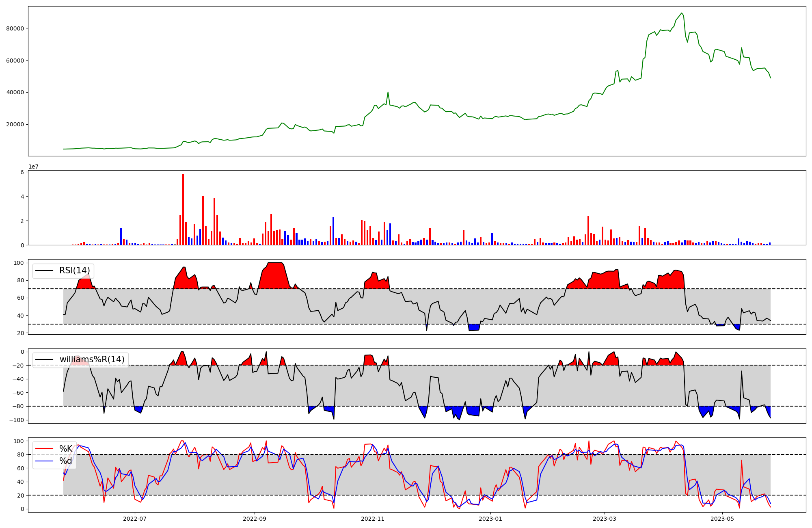812x528 pixels.
Task: Click the 20000 price axis tick label
Action: 15,124
